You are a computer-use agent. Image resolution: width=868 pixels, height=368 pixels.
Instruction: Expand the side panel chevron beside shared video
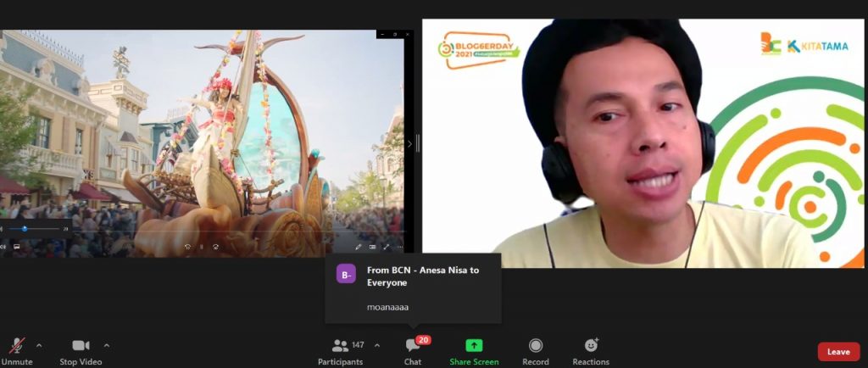(409, 144)
